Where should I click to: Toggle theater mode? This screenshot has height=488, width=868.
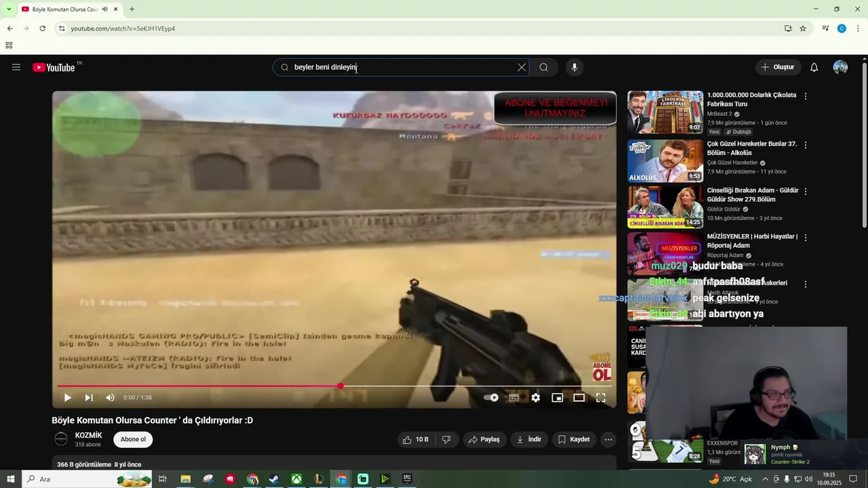pyautogui.click(x=579, y=398)
